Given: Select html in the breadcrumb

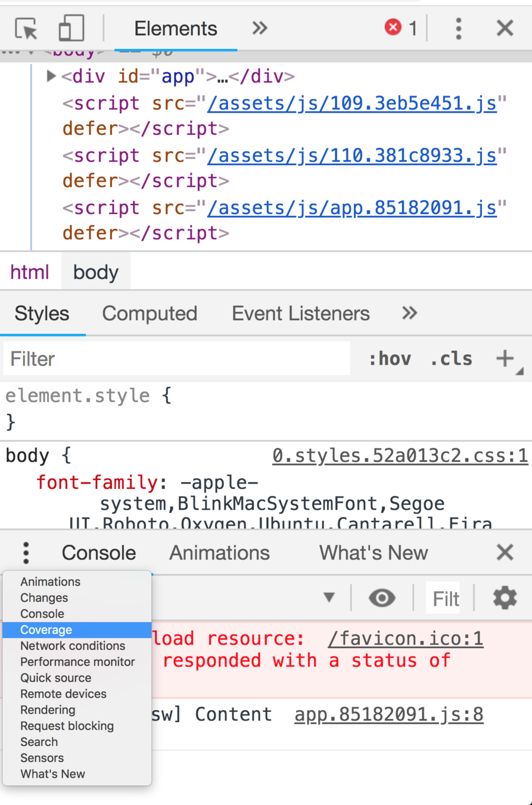Looking at the screenshot, I should 30,273.
